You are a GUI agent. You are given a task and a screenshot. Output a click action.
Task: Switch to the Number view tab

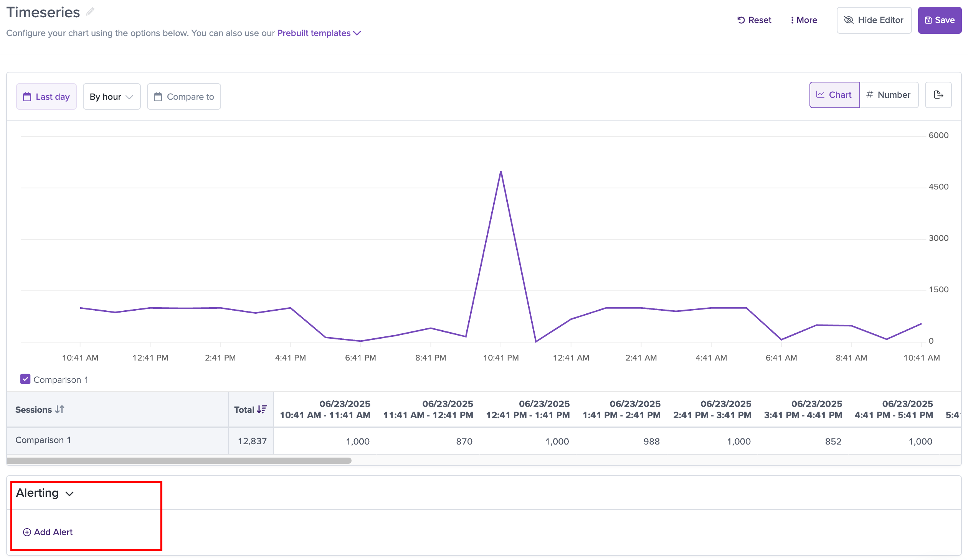tap(889, 95)
